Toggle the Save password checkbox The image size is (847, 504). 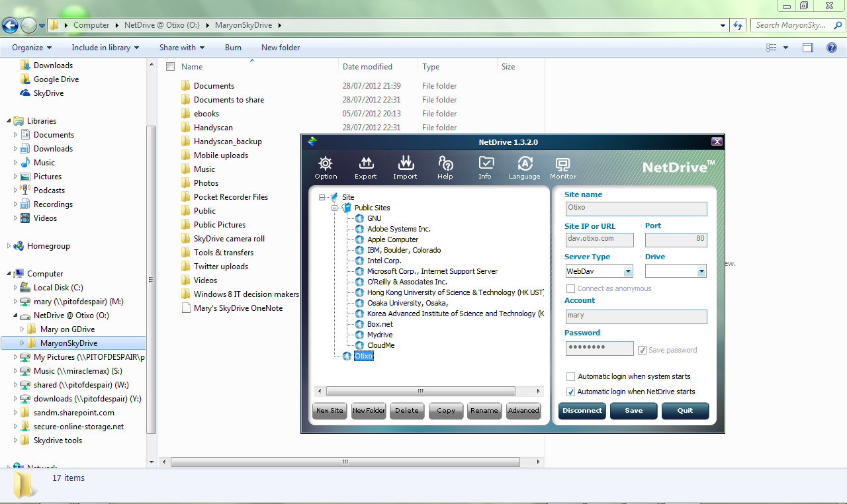(642, 350)
